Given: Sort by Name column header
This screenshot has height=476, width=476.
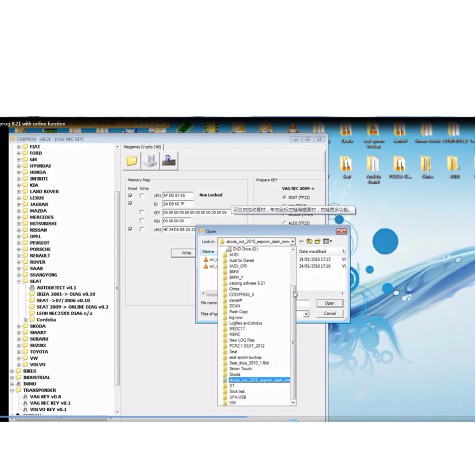Looking at the screenshot, I should click(208, 252).
